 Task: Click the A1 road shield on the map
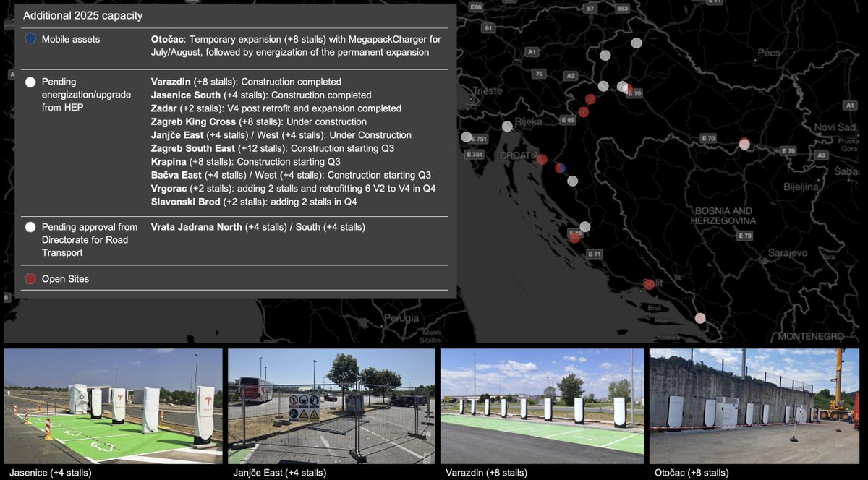click(x=532, y=51)
